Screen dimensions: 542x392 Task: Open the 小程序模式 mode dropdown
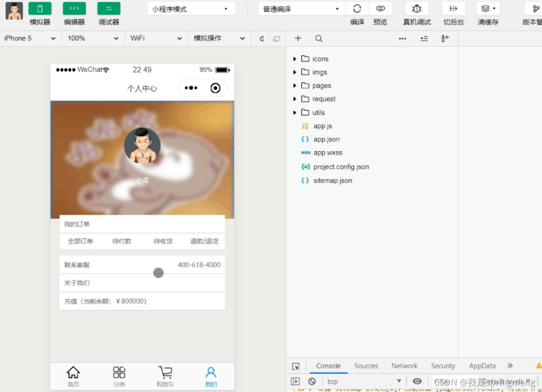(x=191, y=9)
